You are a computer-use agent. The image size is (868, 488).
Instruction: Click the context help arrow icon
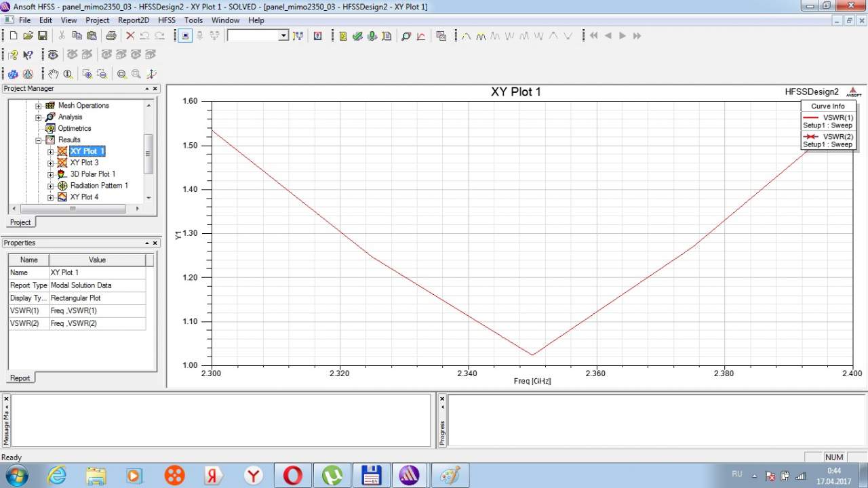28,55
